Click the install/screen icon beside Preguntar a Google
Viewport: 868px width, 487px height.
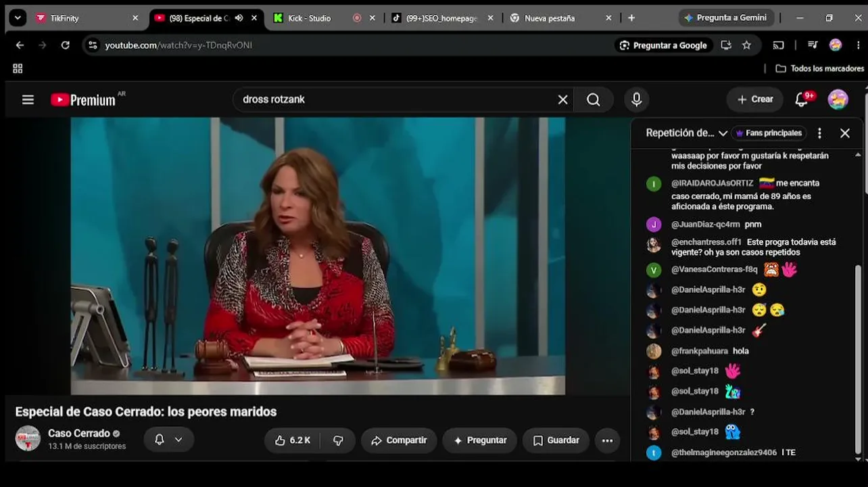(726, 45)
